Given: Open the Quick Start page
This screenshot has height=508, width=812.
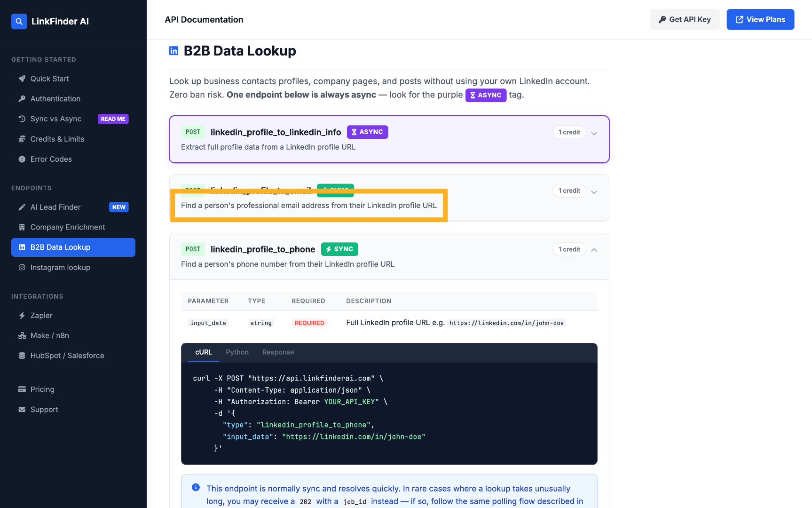Looking at the screenshot, I should click(73, 79).
